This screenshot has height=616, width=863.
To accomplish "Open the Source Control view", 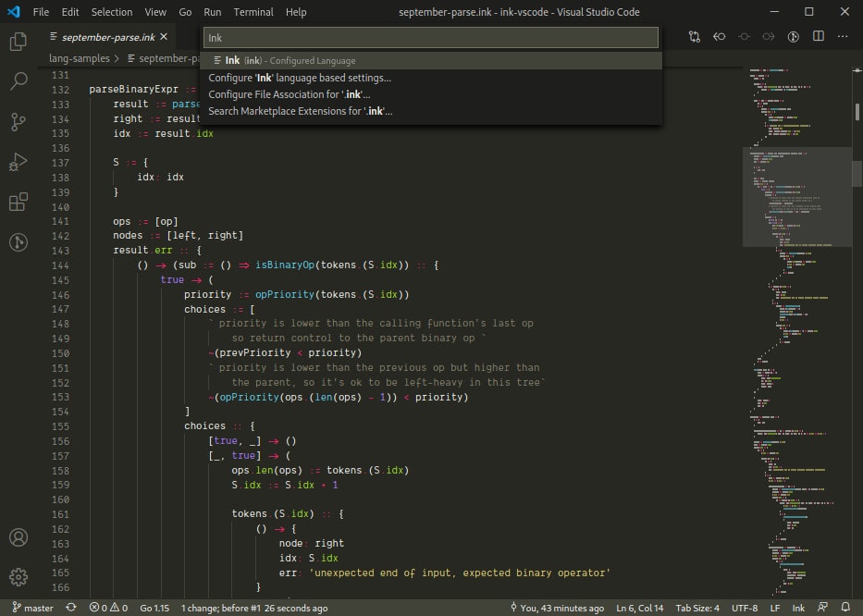I will point(18,122).
